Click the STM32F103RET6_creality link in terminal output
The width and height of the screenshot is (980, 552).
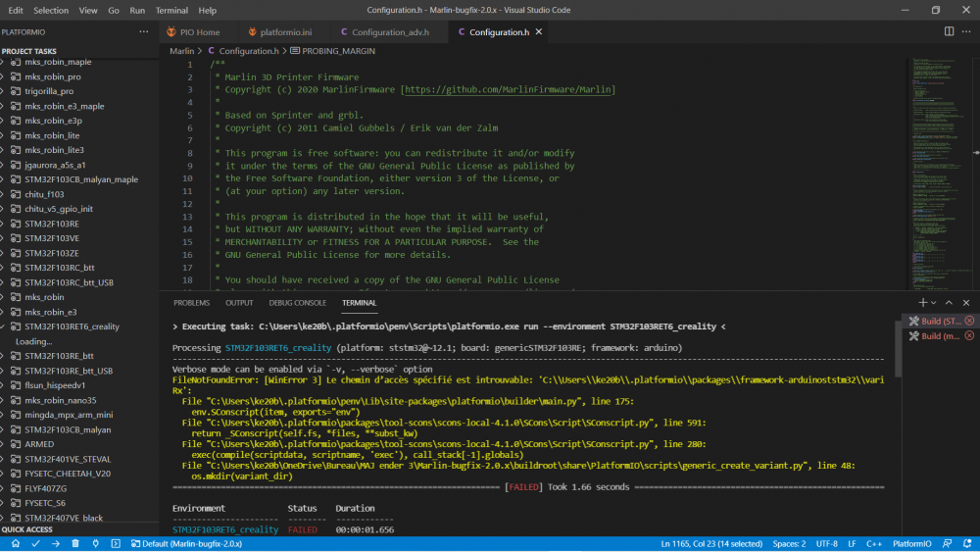[278, 348]
